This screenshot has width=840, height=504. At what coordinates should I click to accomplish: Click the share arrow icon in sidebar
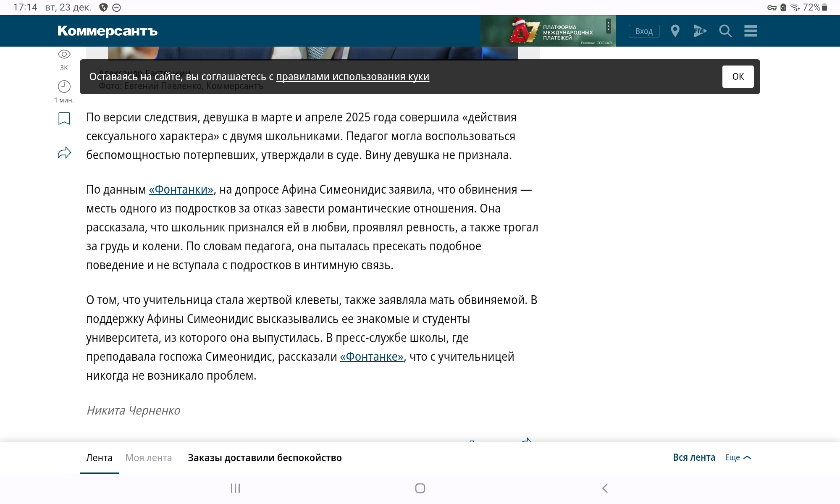[x=64, y=153]
